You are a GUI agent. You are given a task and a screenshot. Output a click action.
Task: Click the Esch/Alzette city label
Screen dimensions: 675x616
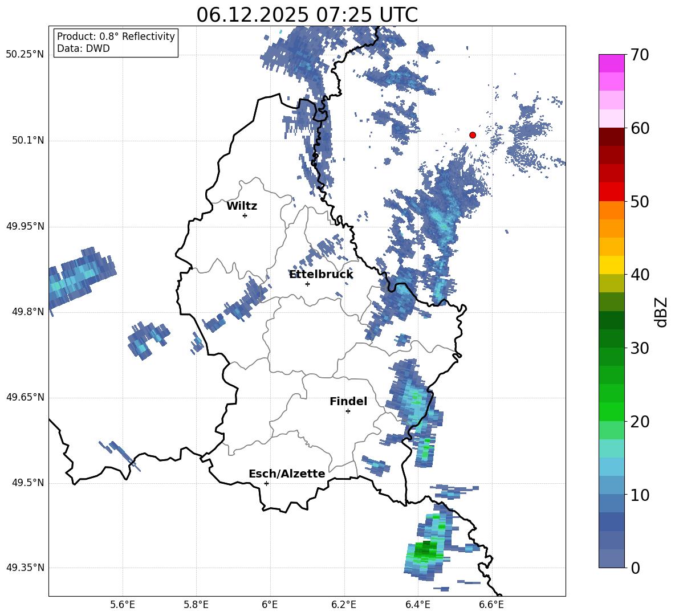[x=287, y=474]
